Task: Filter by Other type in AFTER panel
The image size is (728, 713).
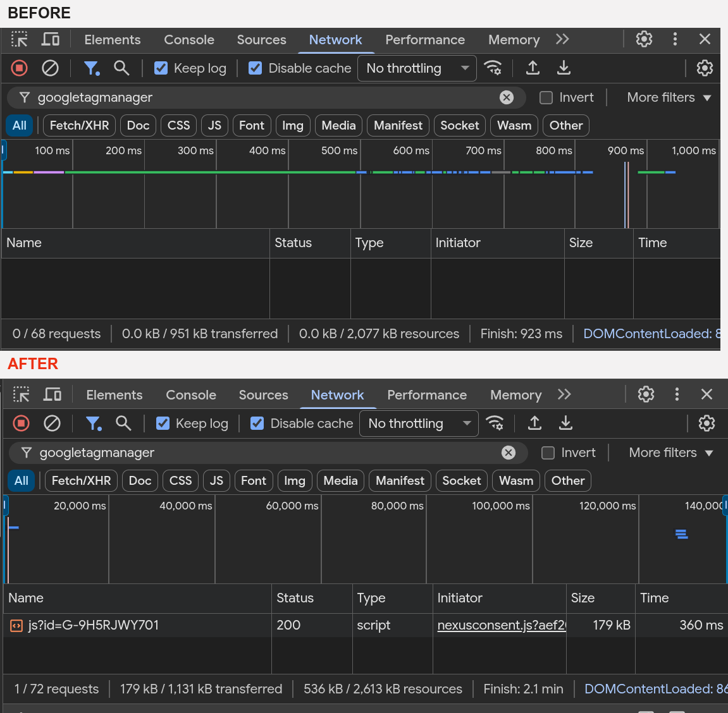Action: point(568,481)
